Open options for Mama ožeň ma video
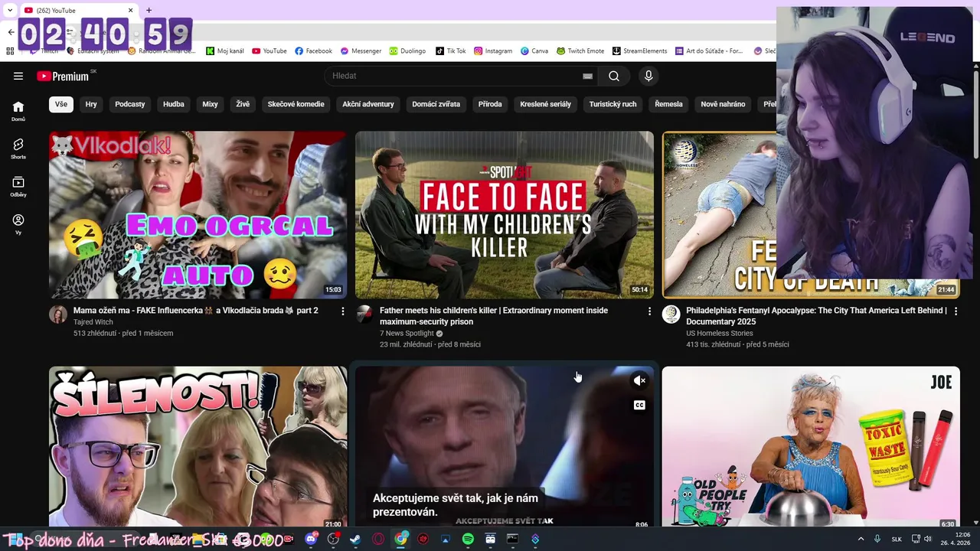Image resolution: width=980 pixels, height=551 pixels. point(342,311)
